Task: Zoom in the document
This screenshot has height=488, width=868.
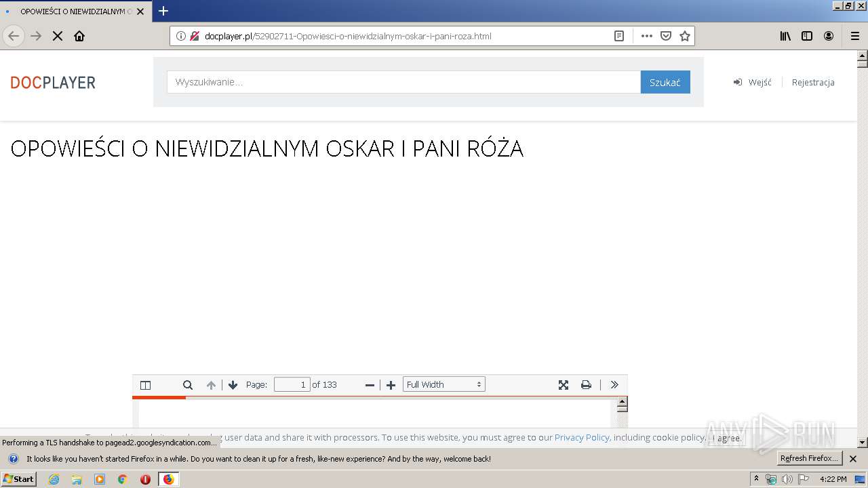Action: [x=391, y=385]
